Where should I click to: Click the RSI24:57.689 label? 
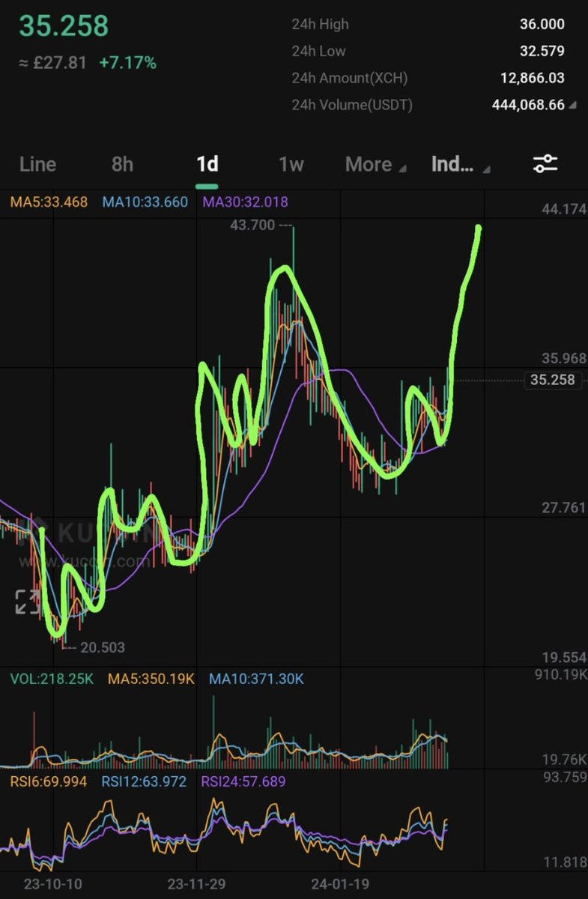pos(245,781)
